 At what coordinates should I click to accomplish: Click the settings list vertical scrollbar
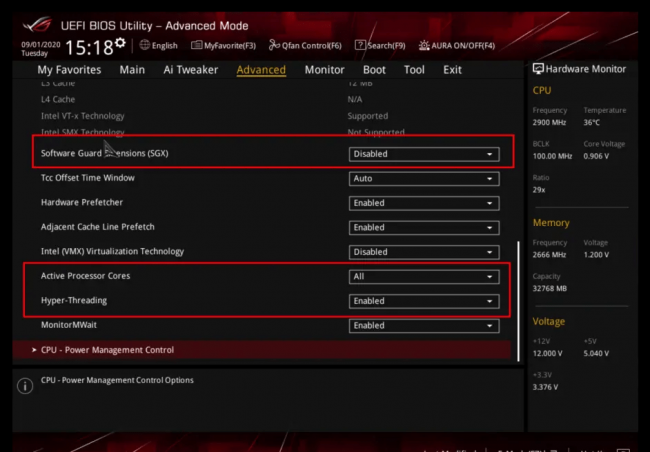tap(518, 301)
